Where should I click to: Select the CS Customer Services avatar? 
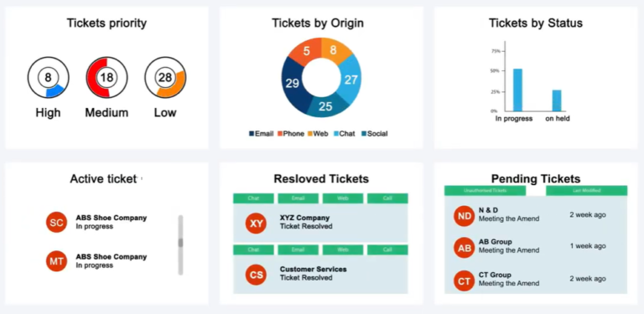[x=256, y=275]
